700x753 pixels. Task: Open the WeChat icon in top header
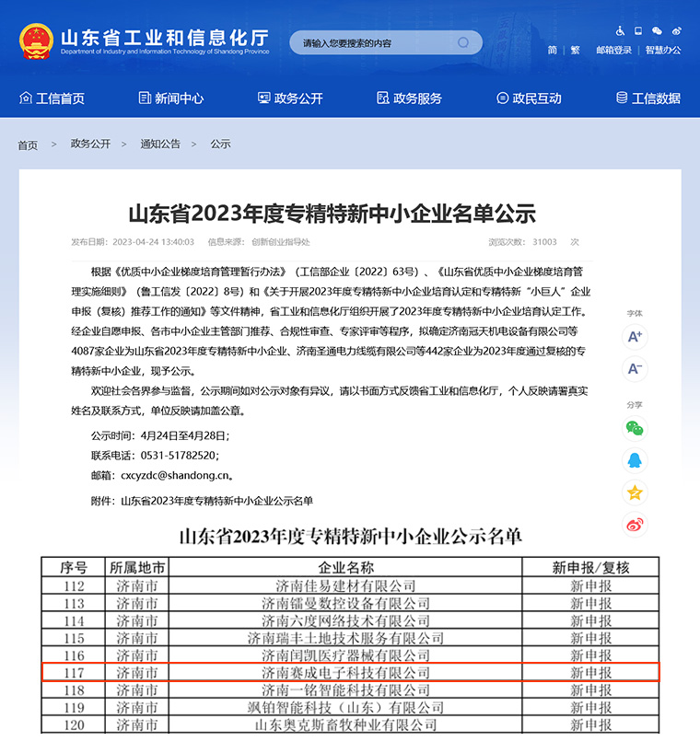(x=657, y=31)
